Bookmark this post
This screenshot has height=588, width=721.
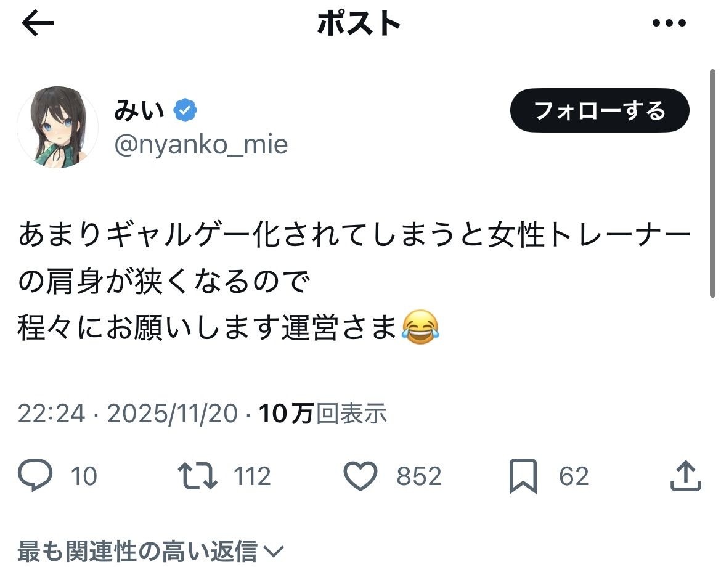523,476
